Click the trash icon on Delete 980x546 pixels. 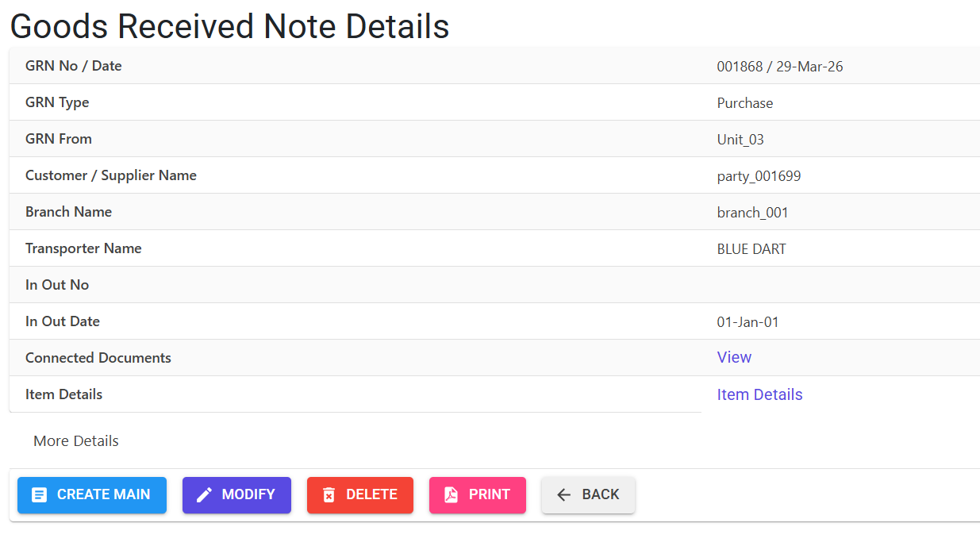click(329, 495)
